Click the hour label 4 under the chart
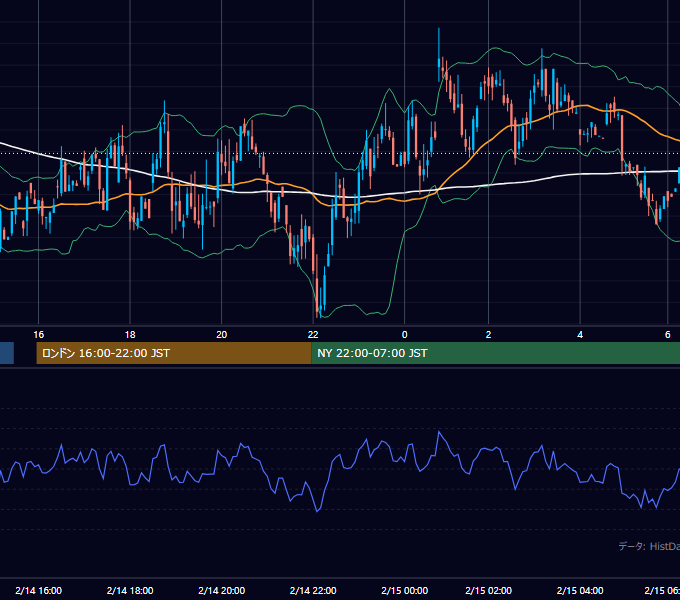 coord(580,335)
